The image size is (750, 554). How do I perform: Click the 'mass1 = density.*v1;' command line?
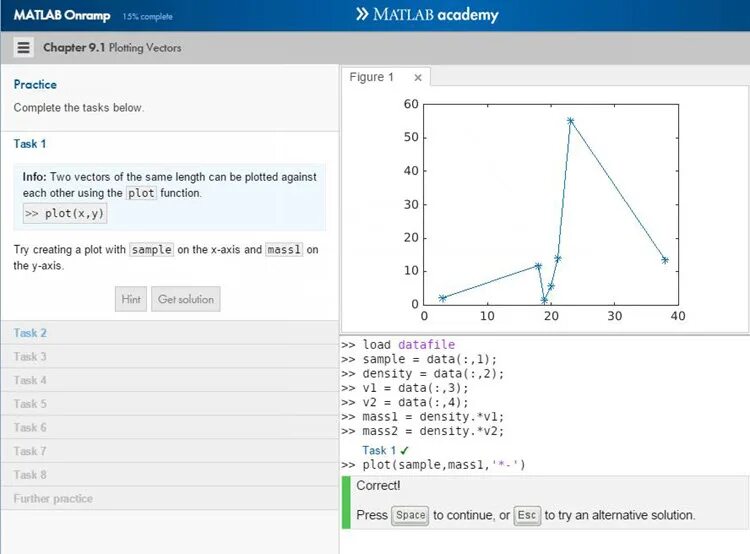423,417
